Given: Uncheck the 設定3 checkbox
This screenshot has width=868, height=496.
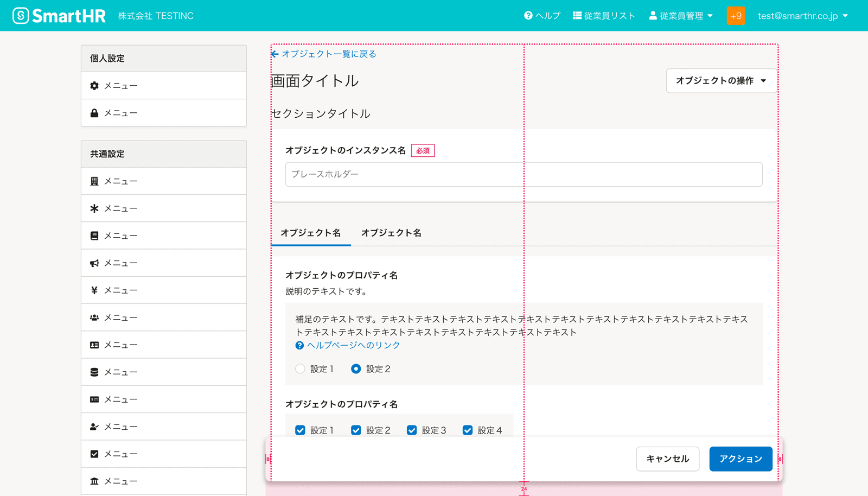Looking at the screenshot, I should (412, 430).
